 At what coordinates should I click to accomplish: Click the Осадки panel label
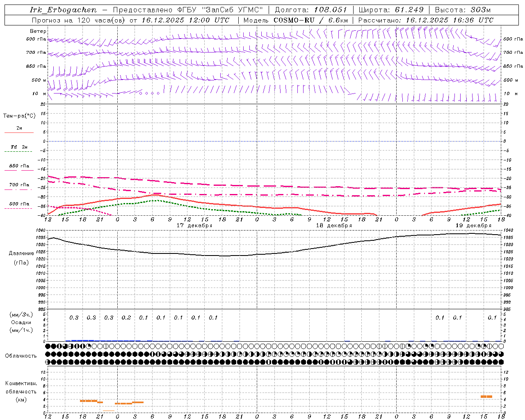coord(21,323)
